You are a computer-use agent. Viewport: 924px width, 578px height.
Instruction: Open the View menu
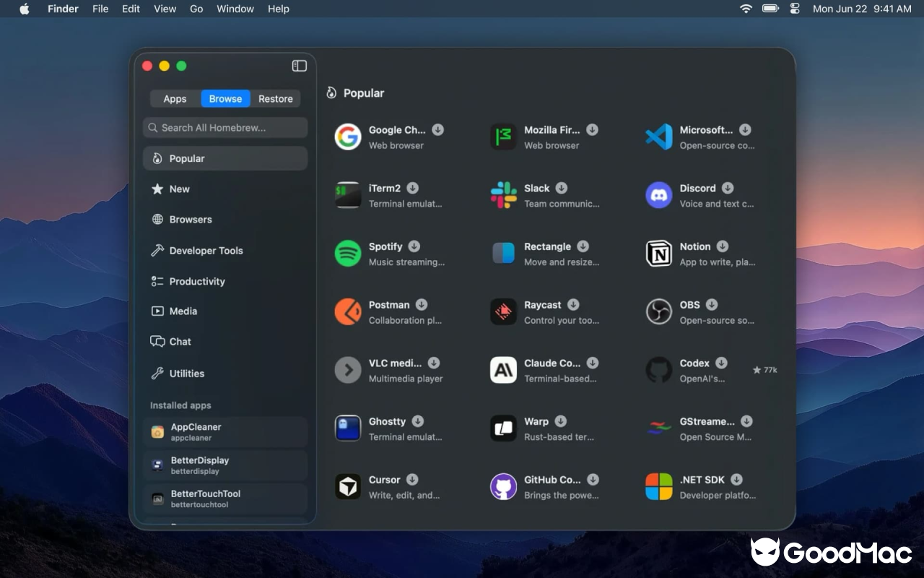[x=165, y=9]
